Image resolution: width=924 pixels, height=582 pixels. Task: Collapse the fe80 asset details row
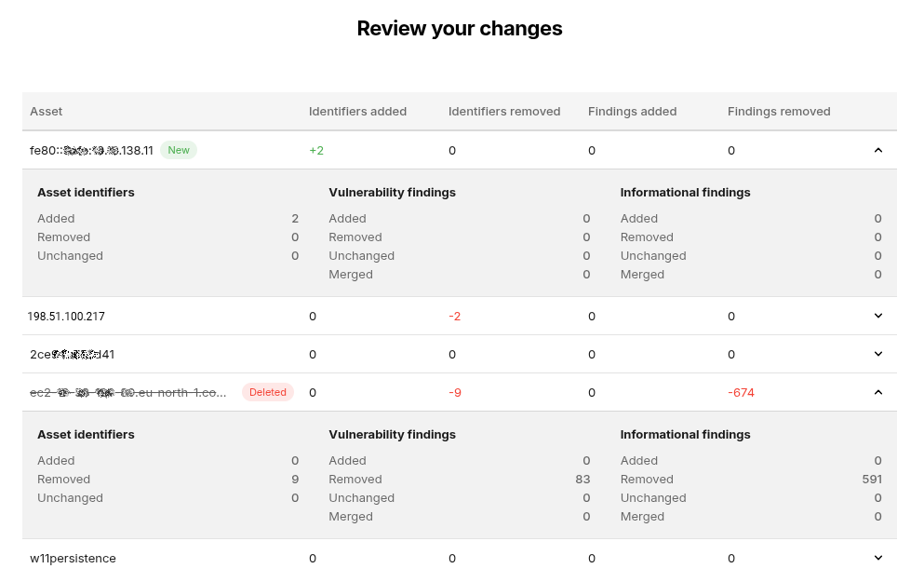click(x=877, y=150)
